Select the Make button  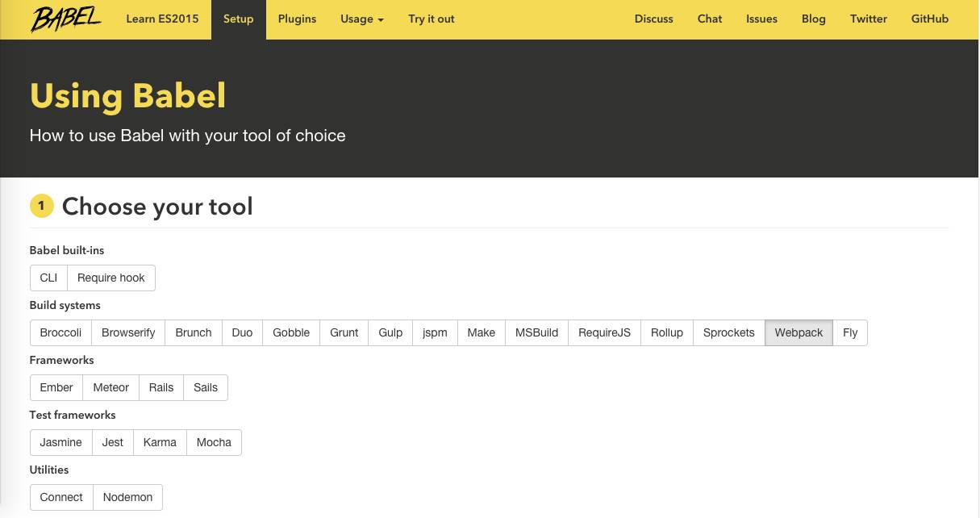[x=482, y=332]
